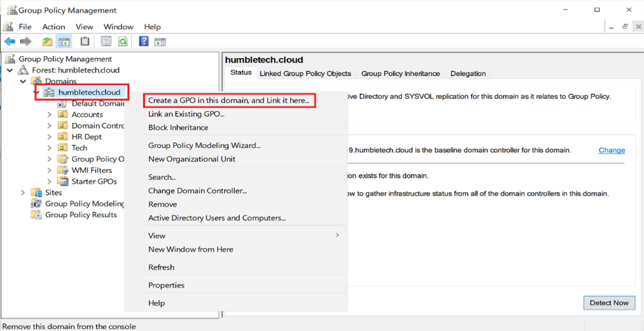Click the Refresh toolbar icon
The image size is (644, 331).
(x=123, y=42)
